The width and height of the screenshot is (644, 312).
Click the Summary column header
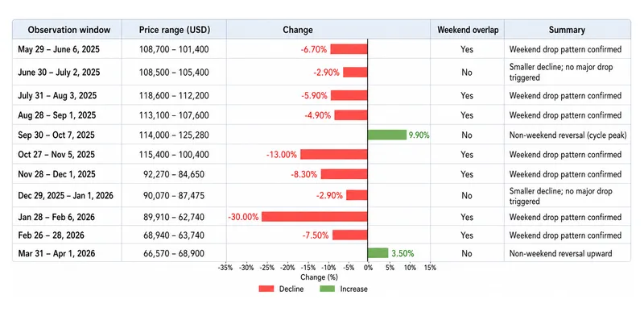pyautogui.click(x=568, y=30)
